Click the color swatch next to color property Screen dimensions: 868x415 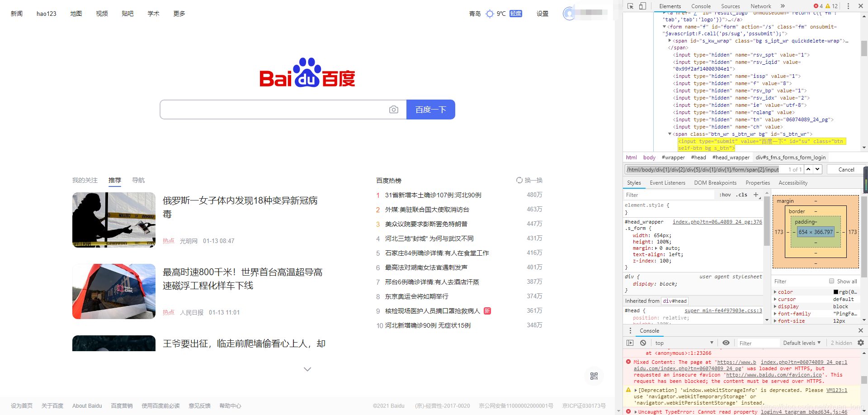click(836, 291)
